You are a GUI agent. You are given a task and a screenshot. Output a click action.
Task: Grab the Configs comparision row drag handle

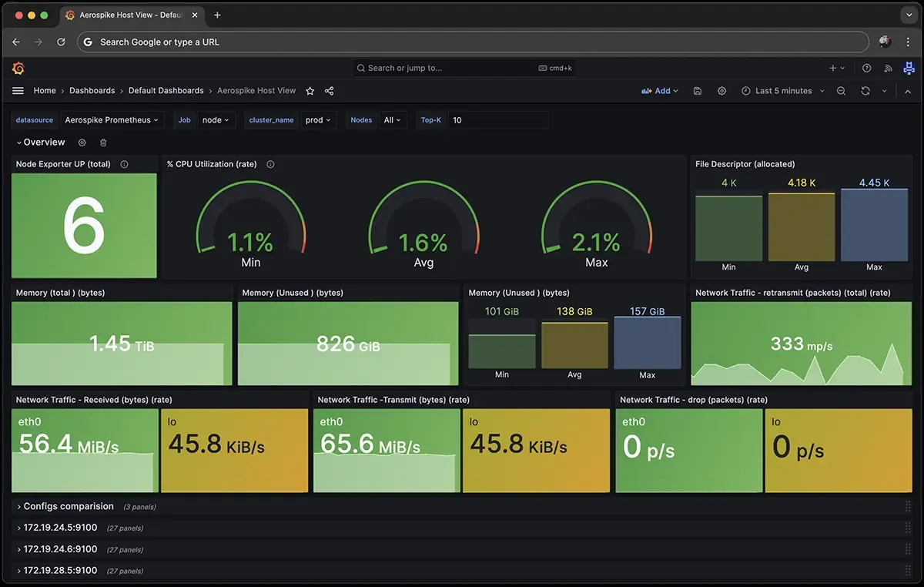point(908,506)
